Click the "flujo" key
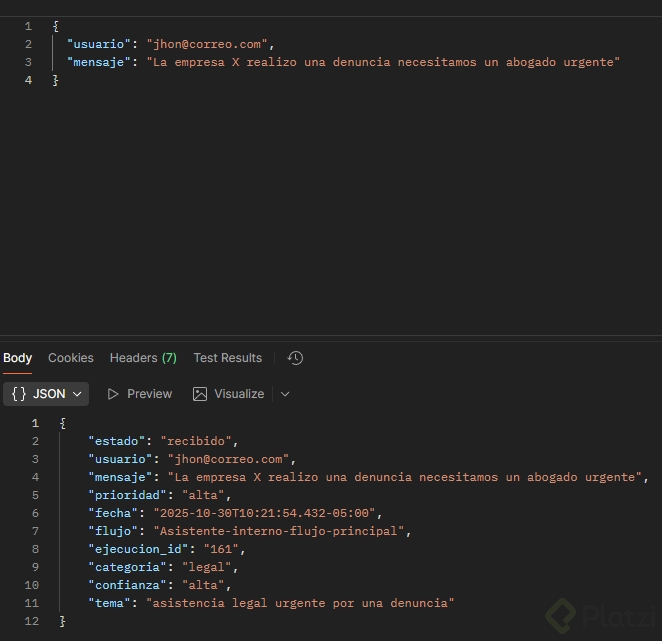This screenshot has height=641, width=662. coord(113,531)
